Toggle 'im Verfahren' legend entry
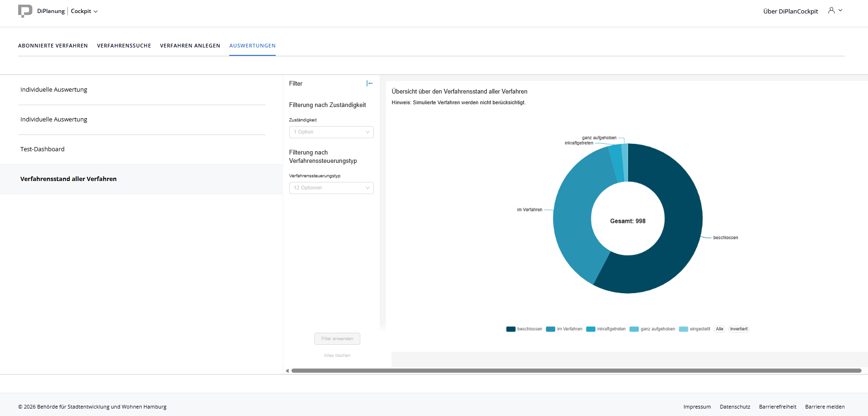This screenshot has width=868, height=416. coord(564,329)
